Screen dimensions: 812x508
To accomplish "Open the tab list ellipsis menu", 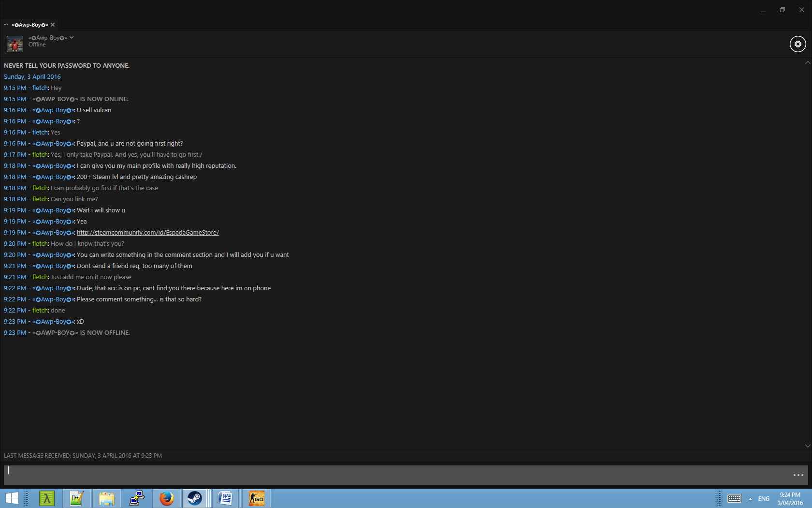I will coord(6,25).
